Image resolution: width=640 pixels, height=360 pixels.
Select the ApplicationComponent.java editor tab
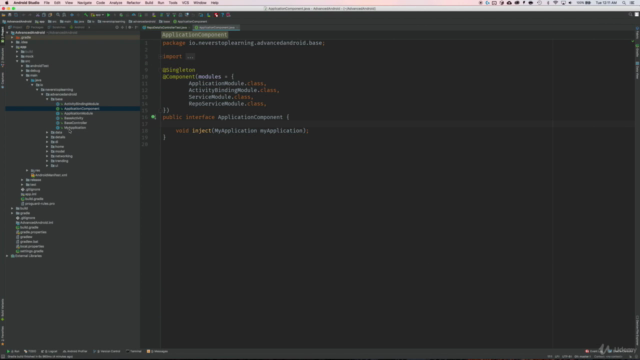coord(216,27)
